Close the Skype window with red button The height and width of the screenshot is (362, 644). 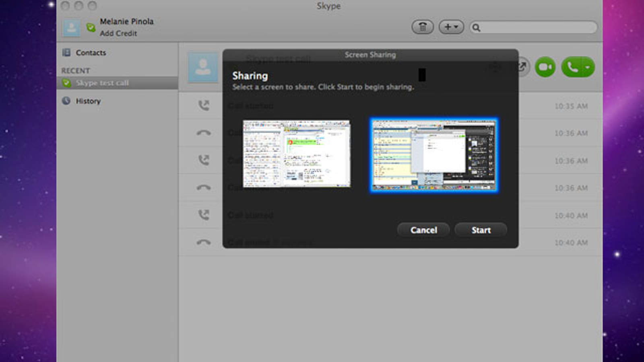65,6
